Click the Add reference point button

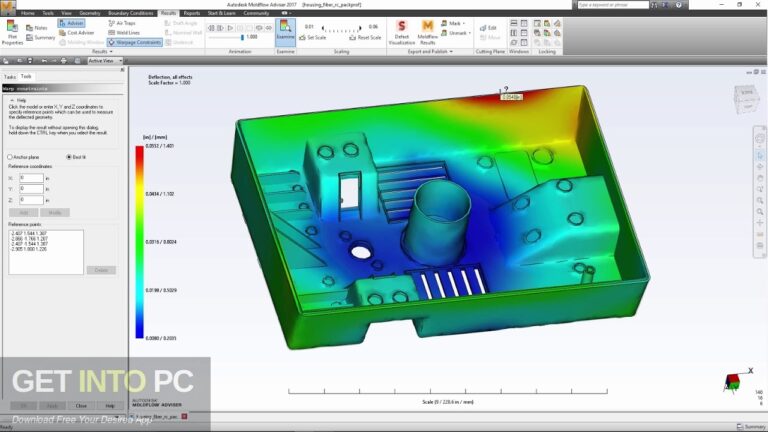(x=24, y=213)
